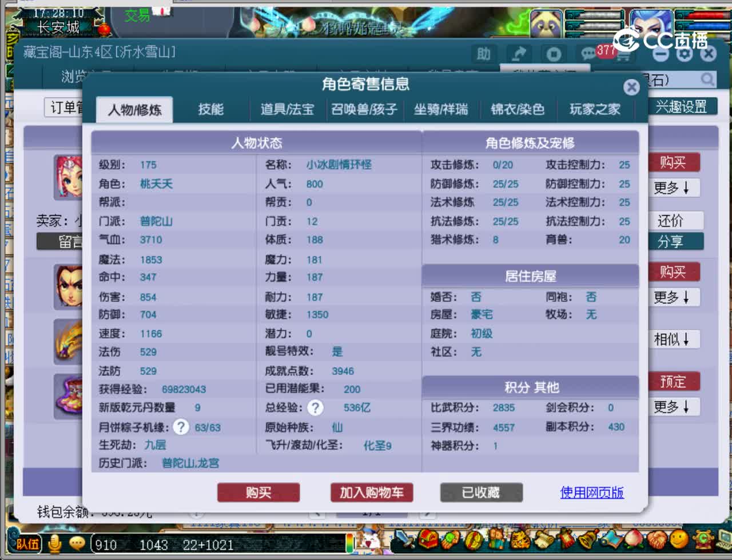
Task: Open the blue scroll map icon
Action: click(x=612, y=539)
